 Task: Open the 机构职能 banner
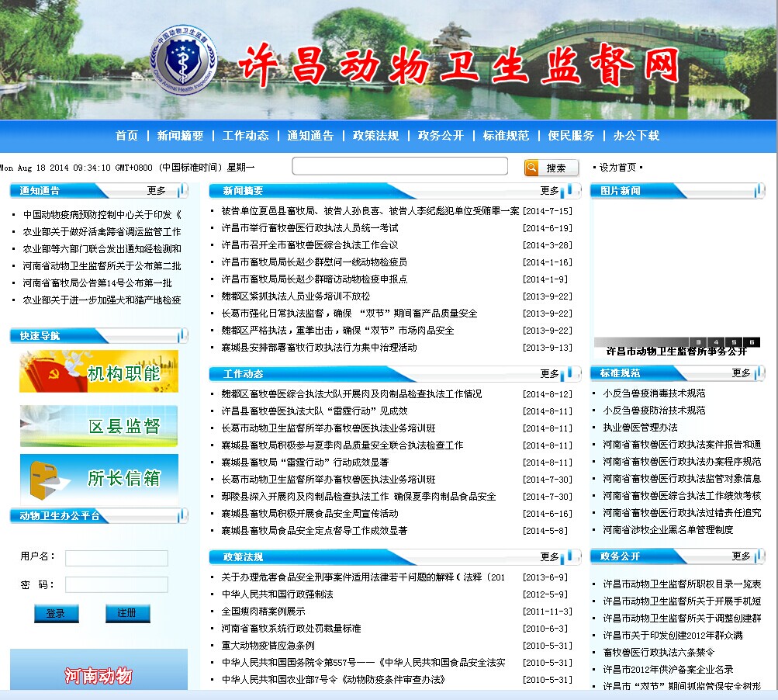(99, 372)
